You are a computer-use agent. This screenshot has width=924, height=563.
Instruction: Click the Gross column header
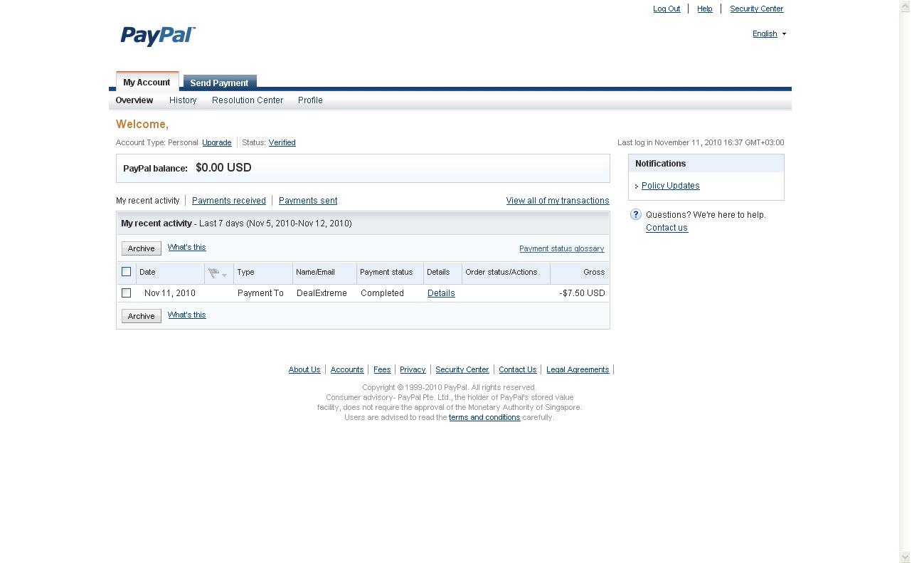click(580, 273)
